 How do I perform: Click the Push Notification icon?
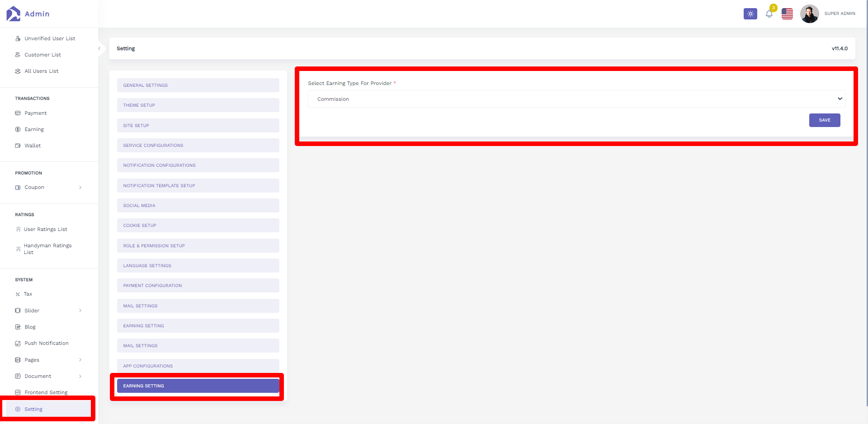[x=18, y=343]
